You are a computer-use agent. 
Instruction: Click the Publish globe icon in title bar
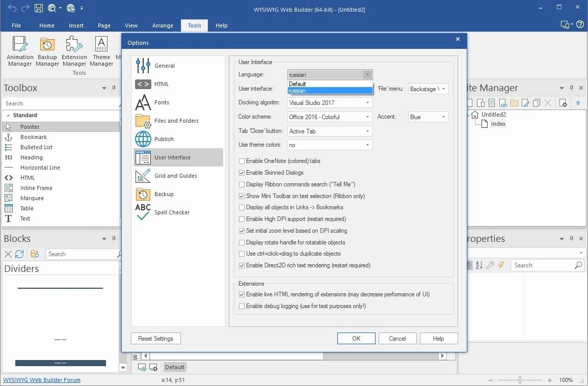tap(71, 8)
